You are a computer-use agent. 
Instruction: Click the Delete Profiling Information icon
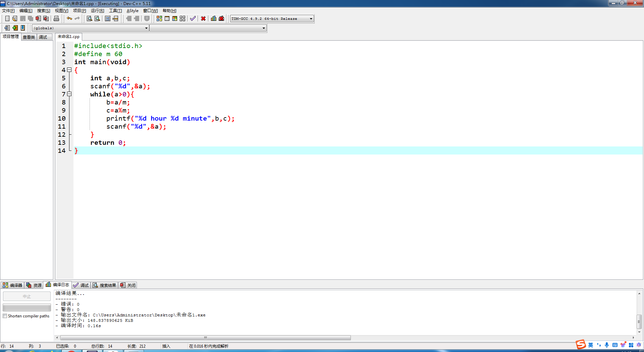coord(221,18)
